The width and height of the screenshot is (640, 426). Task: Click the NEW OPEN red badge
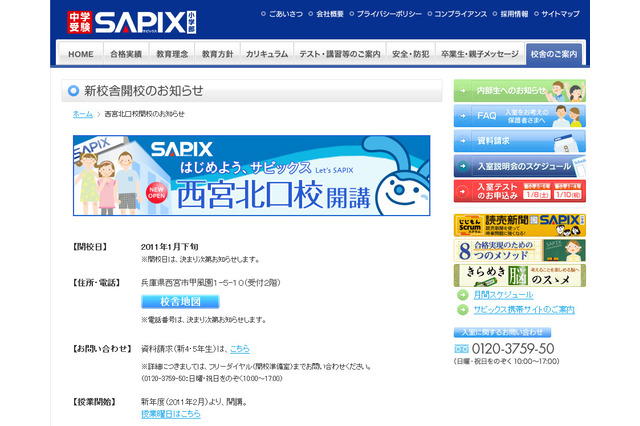point(157,193)
